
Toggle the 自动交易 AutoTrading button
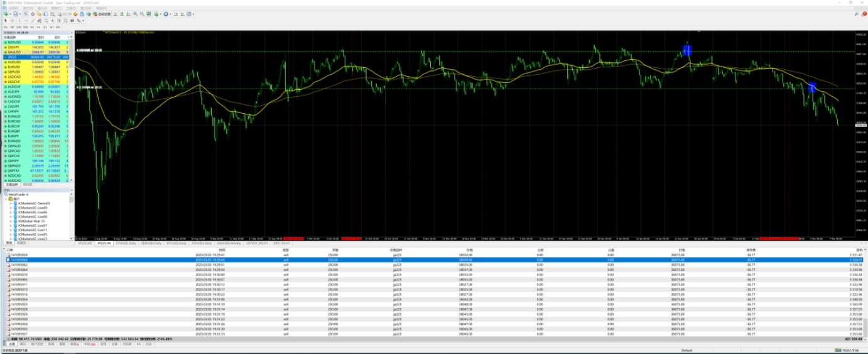[102, 14]
